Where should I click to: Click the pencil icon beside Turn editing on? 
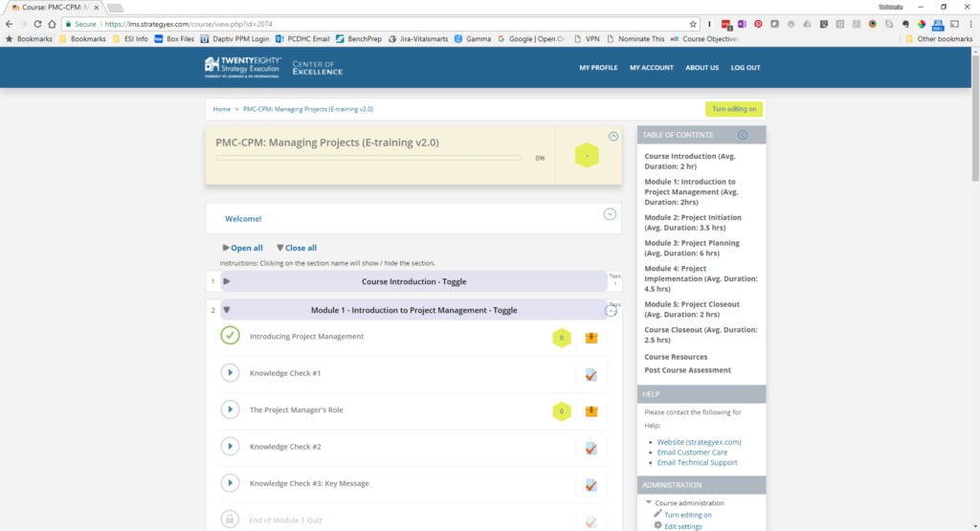pos(657,514)
